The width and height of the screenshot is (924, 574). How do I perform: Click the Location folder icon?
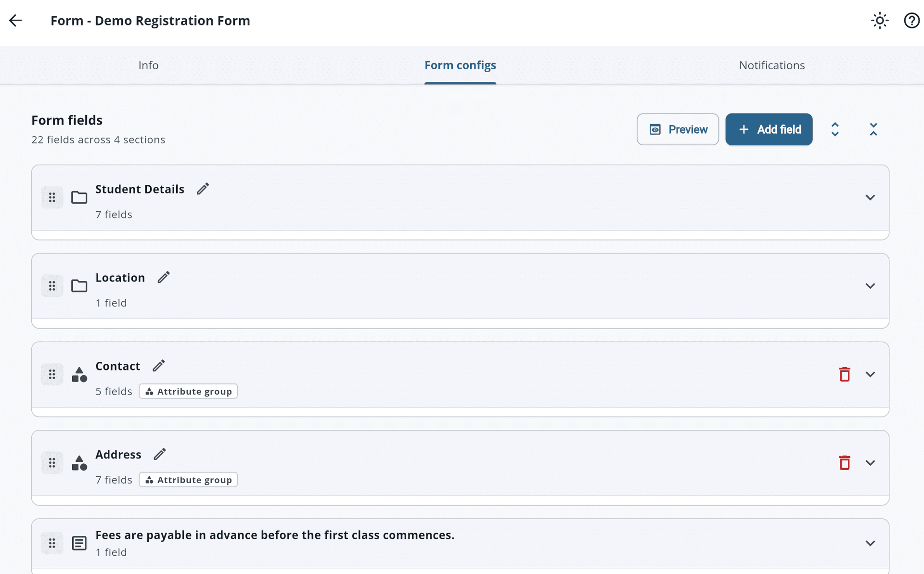coord(79,286)
